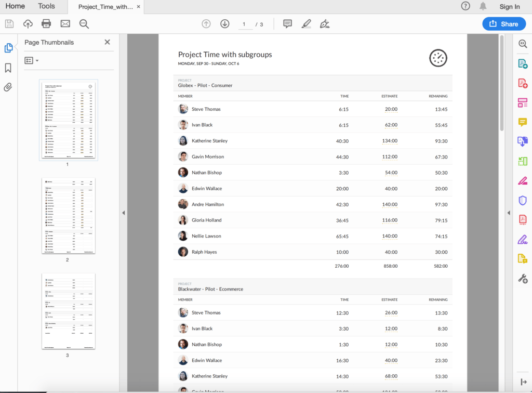The height and width of the screenshot is (393, 532).
Task: Select the page 2 thumbnail
Action: pyautogui.click(x=69, y=215)
